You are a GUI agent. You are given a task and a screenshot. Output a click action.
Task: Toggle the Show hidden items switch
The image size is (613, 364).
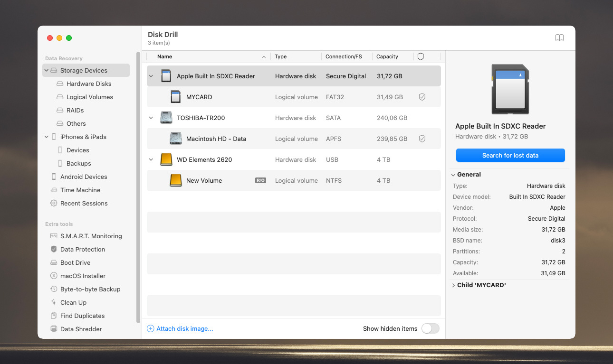pyautogui.click(x=431, y=328)
